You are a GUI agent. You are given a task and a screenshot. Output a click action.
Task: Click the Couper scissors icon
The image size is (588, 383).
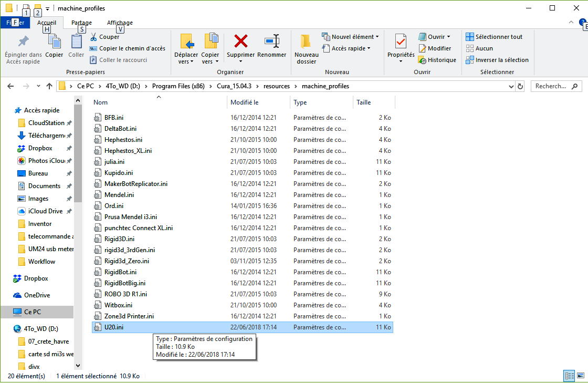pyautogui.click(x=94, y=37)
